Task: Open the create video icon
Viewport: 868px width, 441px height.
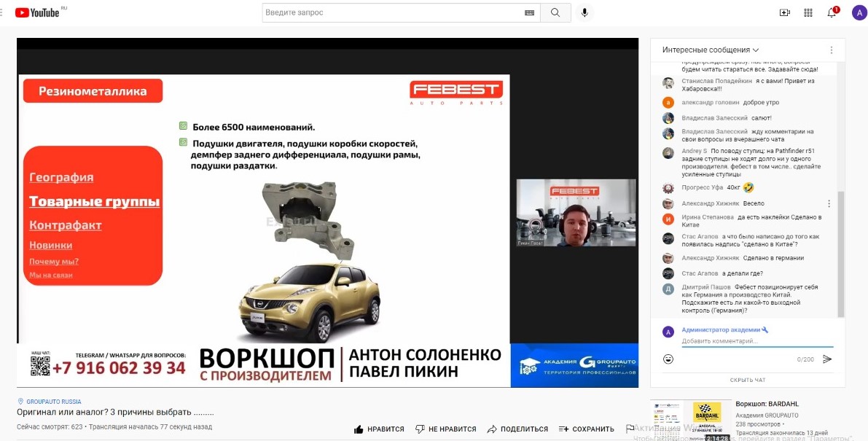Action: [x=784, y=12]
